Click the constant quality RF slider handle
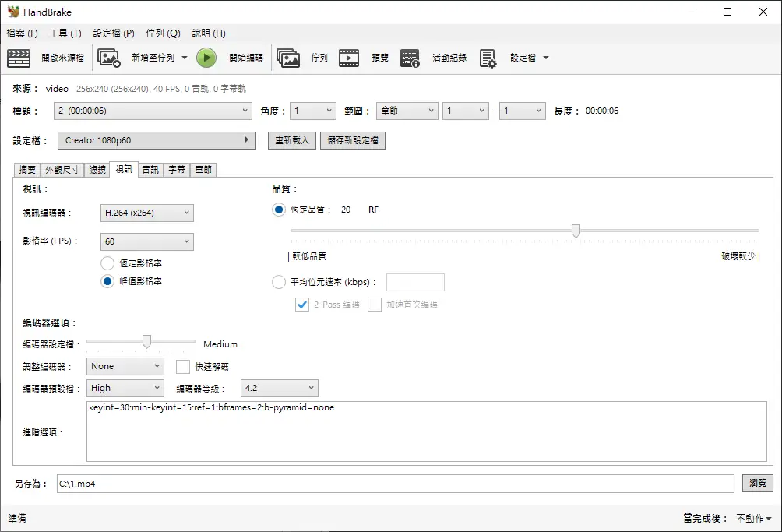782x532 pixels. (x=576, y=231)
